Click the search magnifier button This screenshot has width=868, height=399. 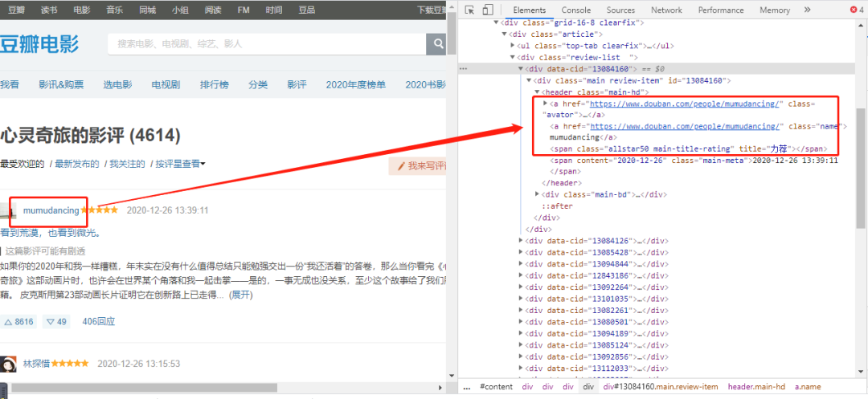coord(437,43)
